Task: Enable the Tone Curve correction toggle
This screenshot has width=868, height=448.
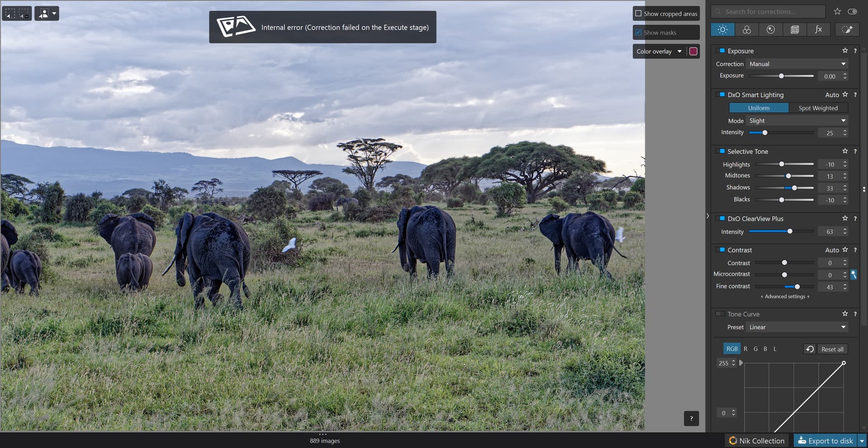Action: [x=720, y=314]
